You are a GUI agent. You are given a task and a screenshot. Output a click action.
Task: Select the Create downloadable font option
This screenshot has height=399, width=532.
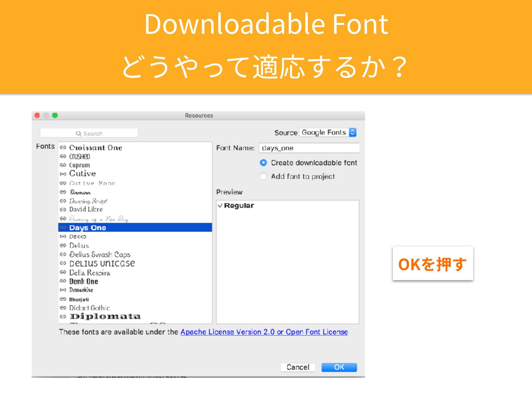263,163
